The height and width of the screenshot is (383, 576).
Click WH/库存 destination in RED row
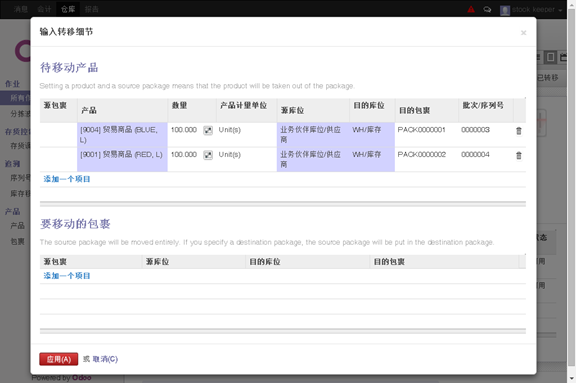click(372, 159)
